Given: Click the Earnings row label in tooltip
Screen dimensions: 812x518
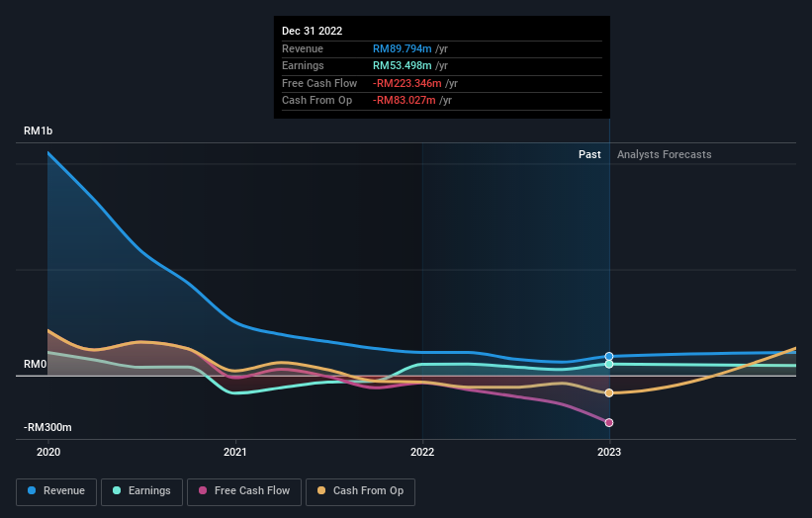Looking at the screenshot, I should 303,65.
